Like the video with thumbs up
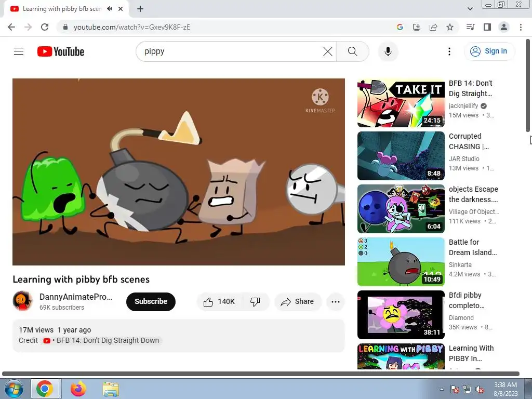Image resolution: width=532 pixels, height=399 pixels. pyautogui.click(x=219, y=302)
